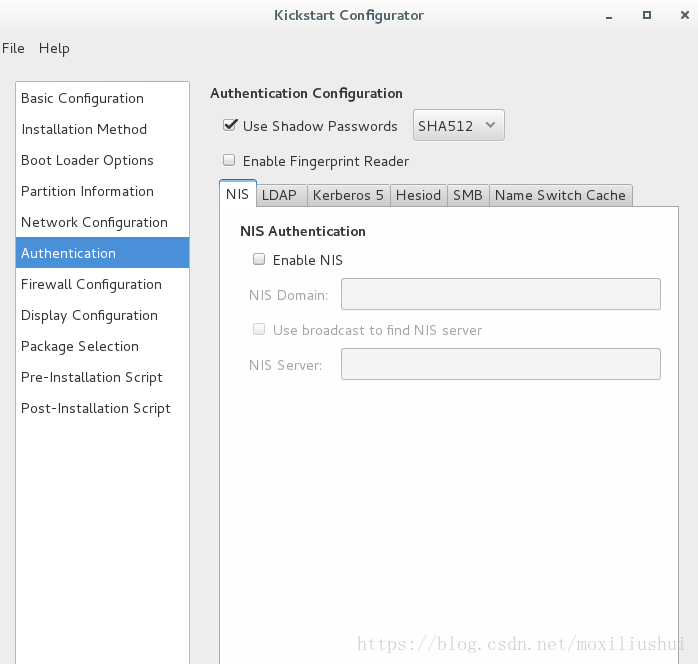This screenshot has width=698, height=664.
Task: Toggle Use broadcast to find NIS server
Action: click(259, 329)
